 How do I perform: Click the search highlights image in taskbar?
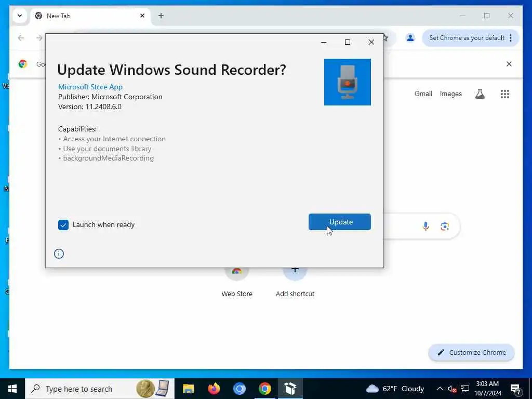tap(153, 389)
